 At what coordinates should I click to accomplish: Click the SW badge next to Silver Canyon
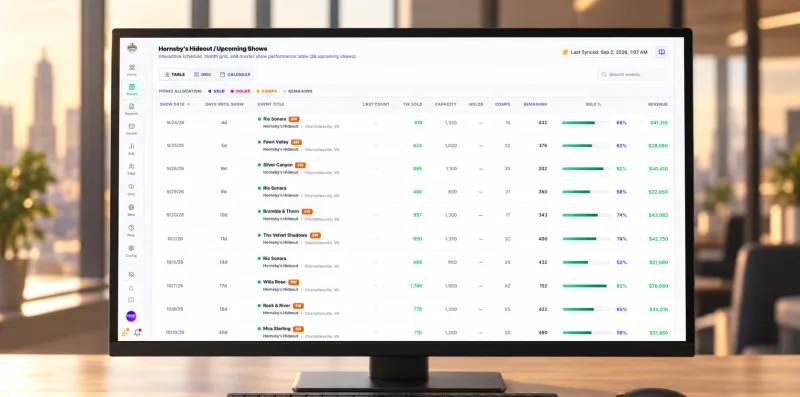(x=301, y=165)
